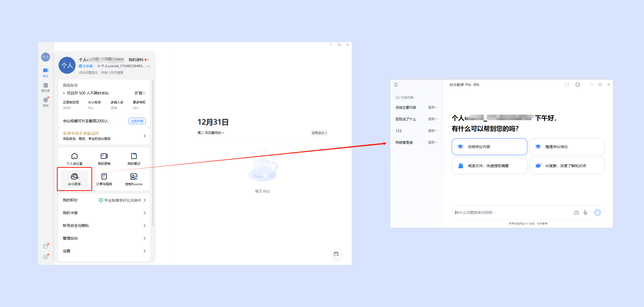Open the more options ellipsis icon
644x307 pixels.
[x=578, y=85]
